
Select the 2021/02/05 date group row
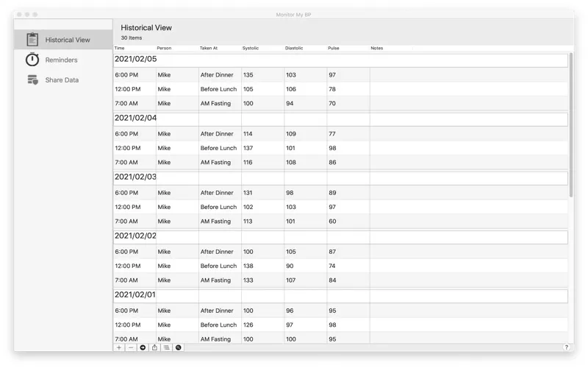click(x=340, y=60)
